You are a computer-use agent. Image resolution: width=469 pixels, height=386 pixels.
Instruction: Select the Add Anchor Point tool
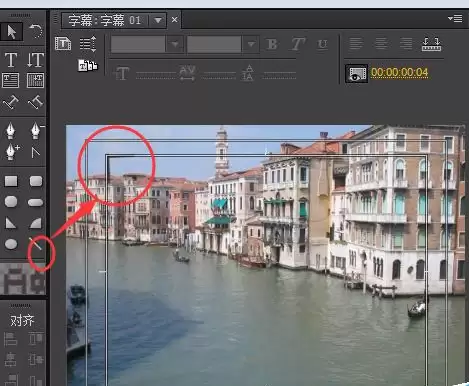(12, 152)
